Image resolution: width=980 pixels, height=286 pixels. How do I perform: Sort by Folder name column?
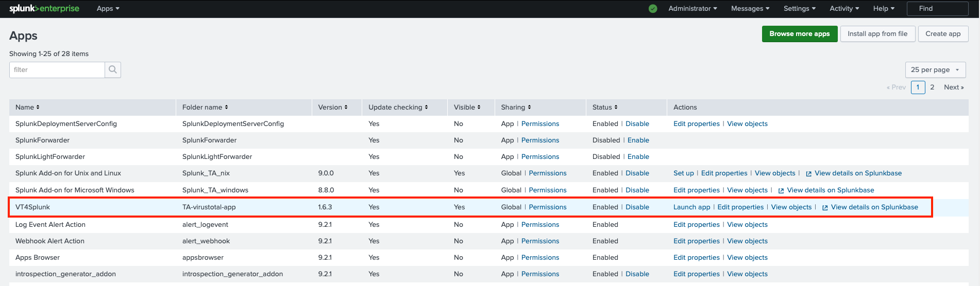[205, 108]
